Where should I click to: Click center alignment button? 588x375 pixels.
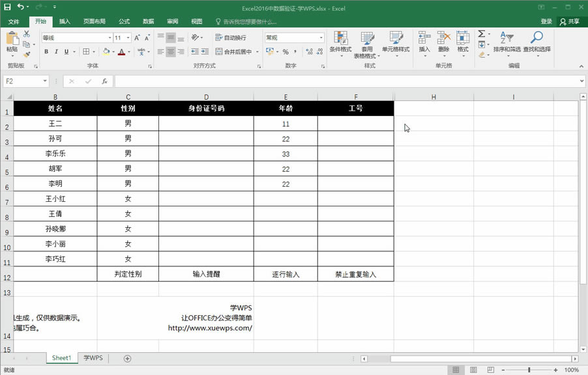pos(170,52)
